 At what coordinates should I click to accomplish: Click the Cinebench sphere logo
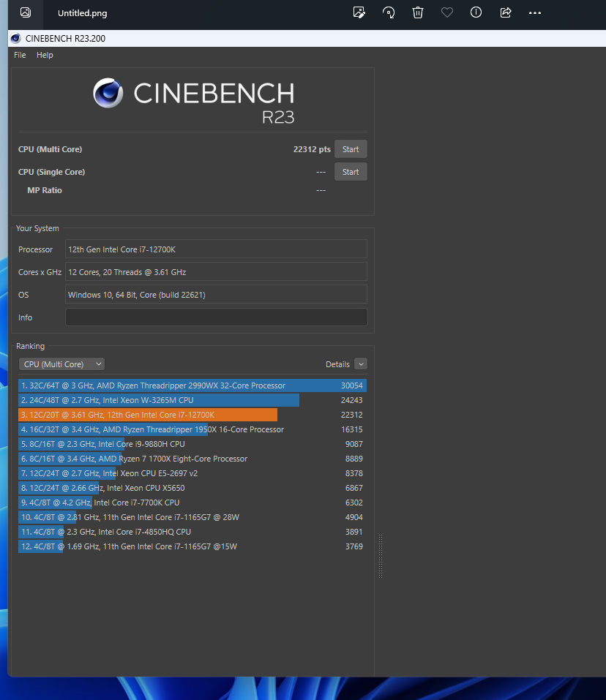(x=108, y=93)
